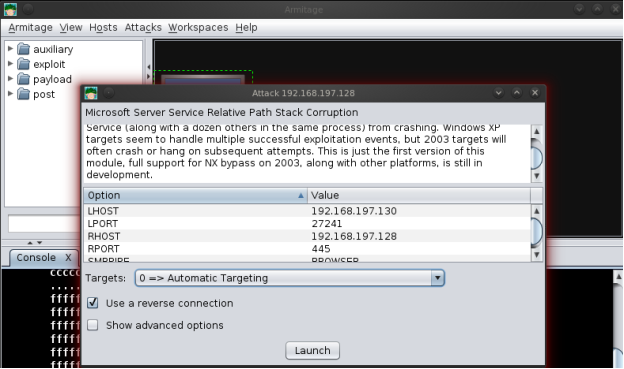
Task: Click the up arrow on horizontal splitter
Action: point(30,242)
